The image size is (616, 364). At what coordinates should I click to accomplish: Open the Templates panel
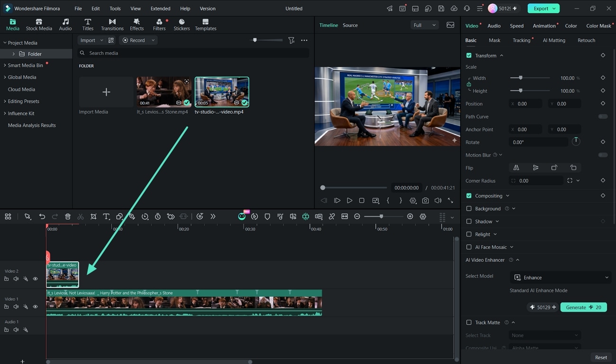205,25
